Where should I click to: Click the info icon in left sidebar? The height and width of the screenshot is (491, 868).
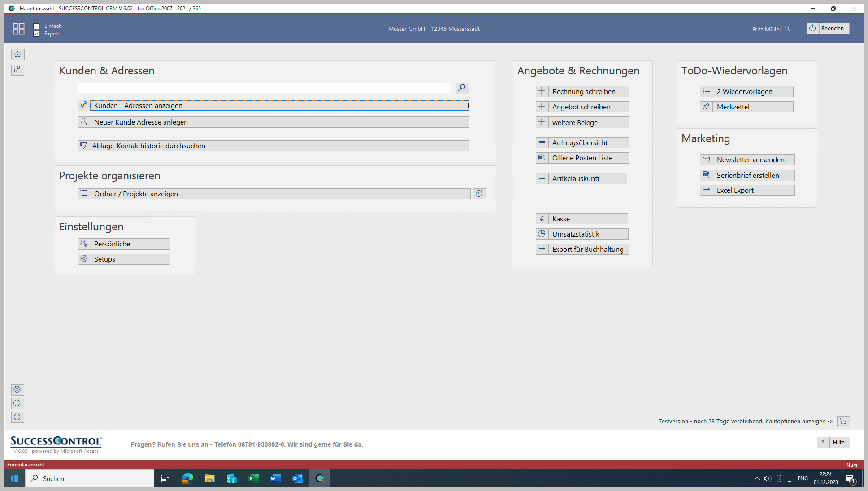point(17,403)
